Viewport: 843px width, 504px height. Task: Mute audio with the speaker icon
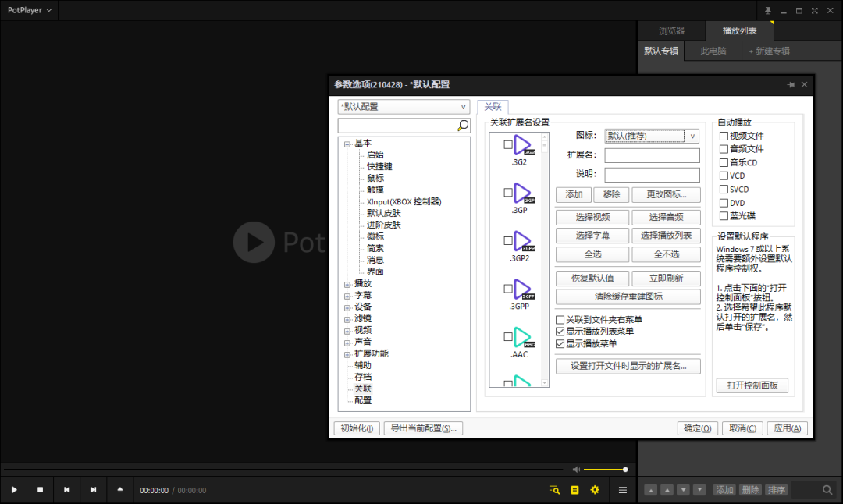click(576, 470)
